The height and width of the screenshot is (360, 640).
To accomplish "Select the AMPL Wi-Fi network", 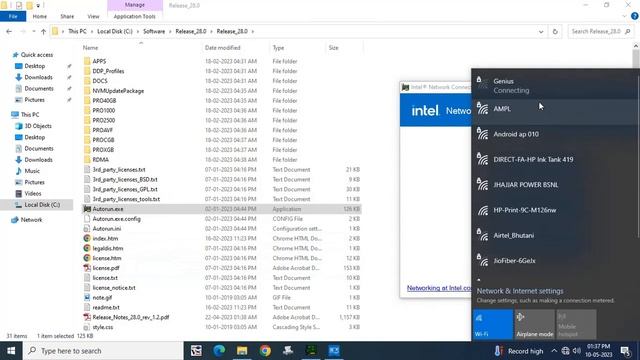I will (555, 111).
